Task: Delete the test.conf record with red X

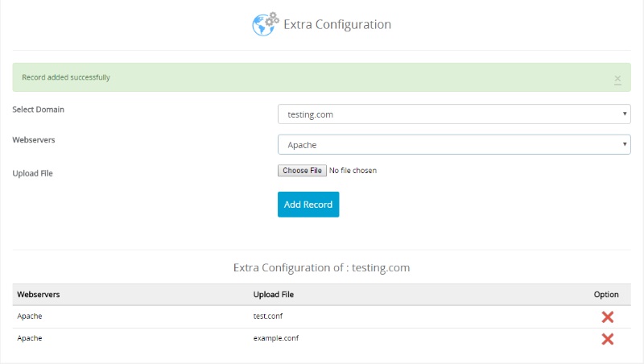Action: coord(608,316)
